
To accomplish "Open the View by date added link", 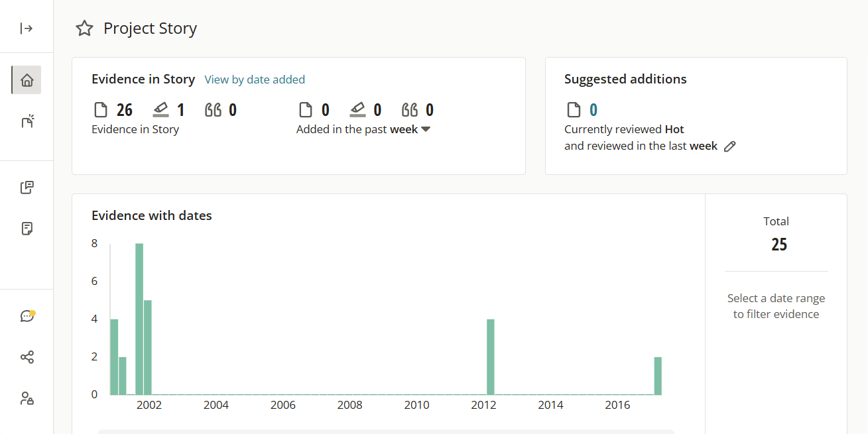I will 255,79.
